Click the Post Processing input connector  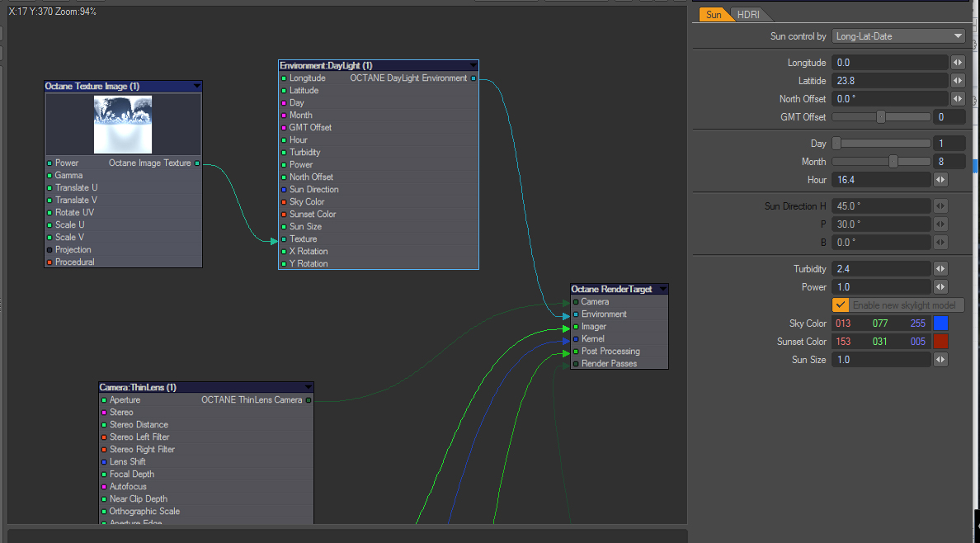[576, 351]
